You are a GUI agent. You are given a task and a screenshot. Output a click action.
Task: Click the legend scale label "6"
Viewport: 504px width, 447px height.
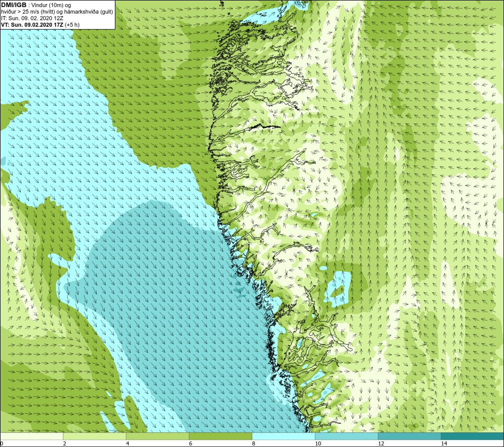pos(191,443)
